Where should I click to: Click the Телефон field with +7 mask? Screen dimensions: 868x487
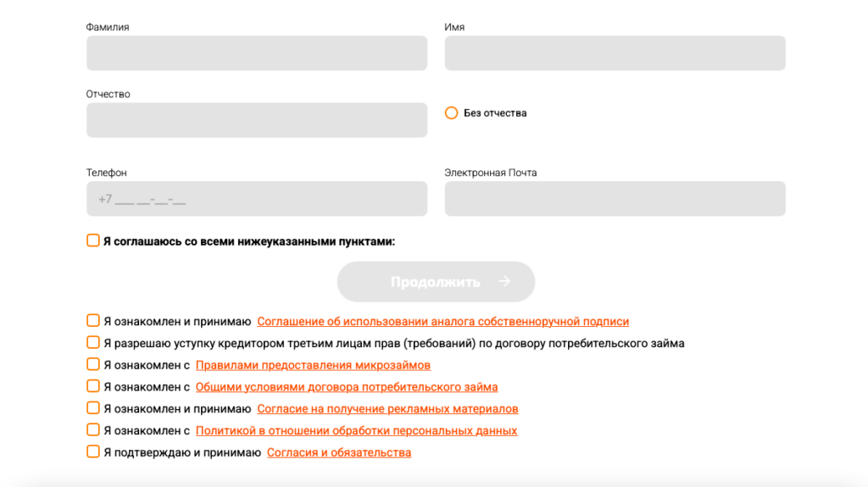pyautogui.click(x=256, y=199)
